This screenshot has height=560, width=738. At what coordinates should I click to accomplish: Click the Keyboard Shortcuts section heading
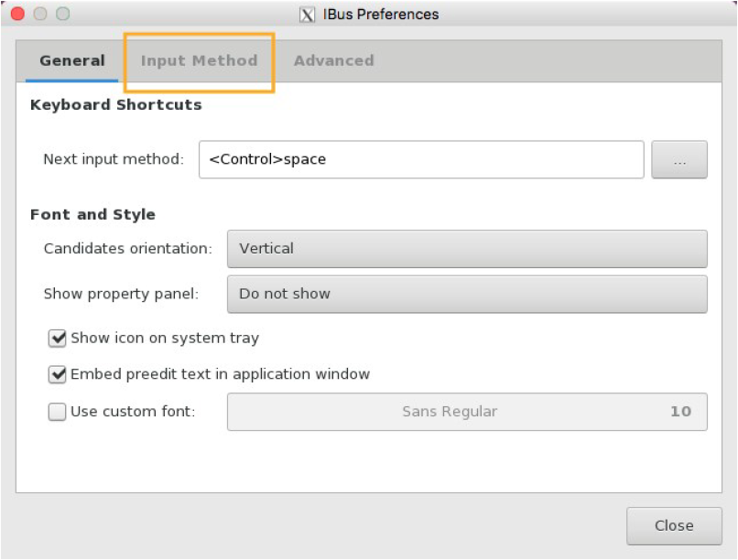pos(115,104)
